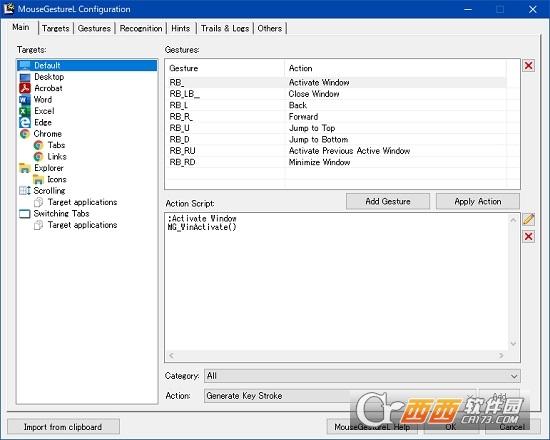Viewport: 550px width, 440px height.
Task: Click the Apply Action button
Action: (478, 201)
